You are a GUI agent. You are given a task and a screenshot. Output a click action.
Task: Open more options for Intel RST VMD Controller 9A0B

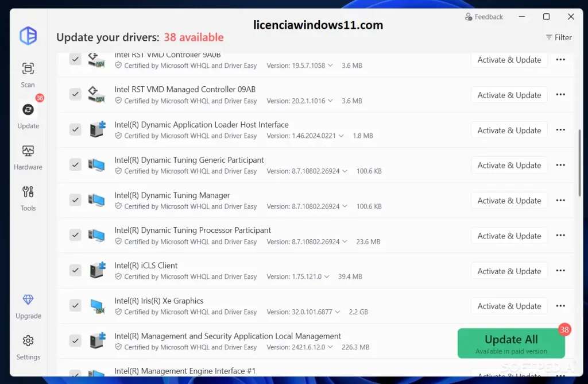[560, 59]
